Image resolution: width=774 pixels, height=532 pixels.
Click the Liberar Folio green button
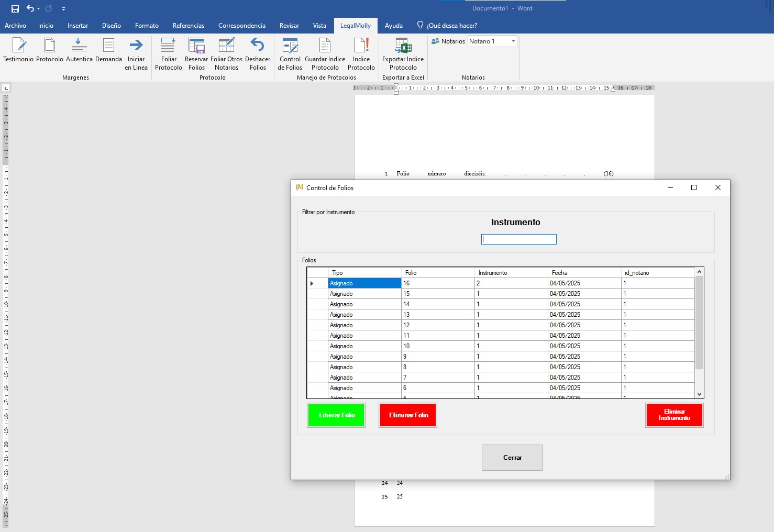[336, 415]
